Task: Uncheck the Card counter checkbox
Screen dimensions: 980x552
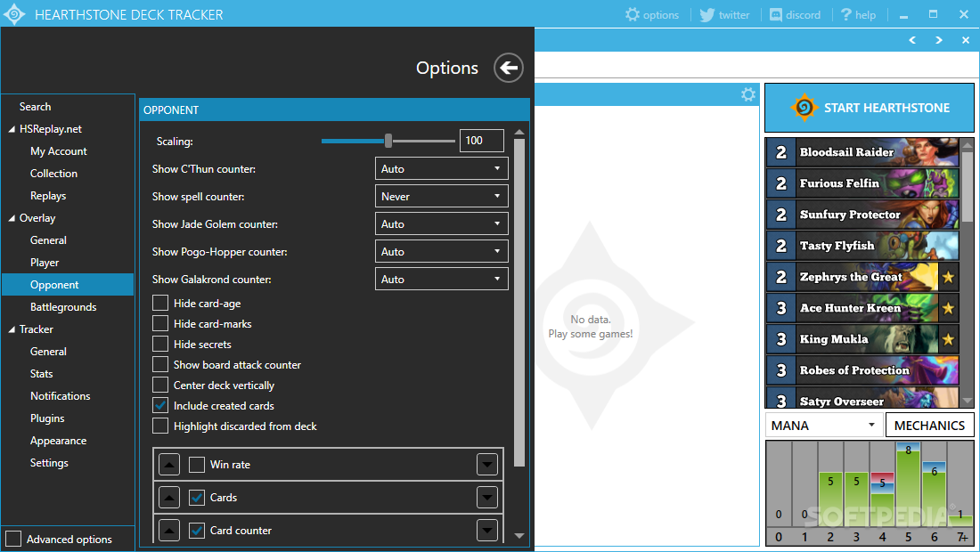Action: (197, 530)
